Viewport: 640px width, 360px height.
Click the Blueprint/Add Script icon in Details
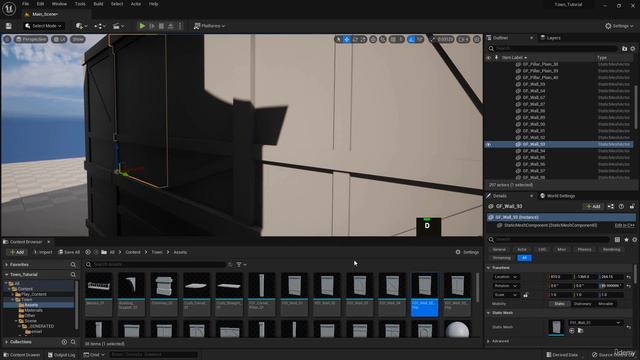(611, 207)
